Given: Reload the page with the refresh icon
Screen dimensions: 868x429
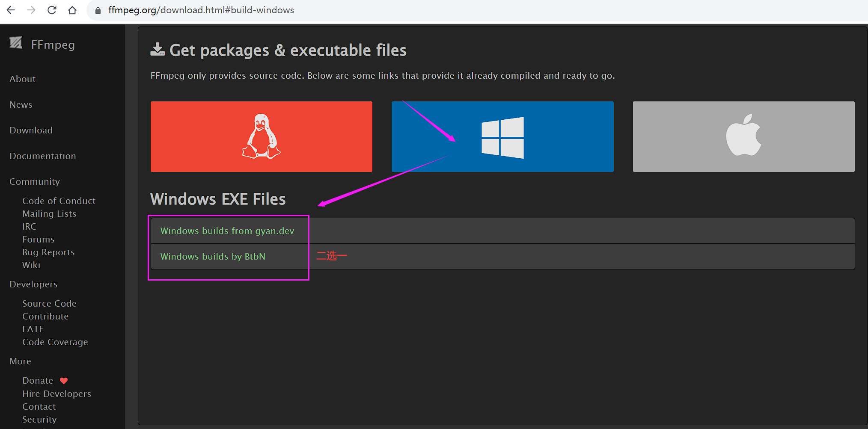Looking at the screenshot, I should pos(52,10).
